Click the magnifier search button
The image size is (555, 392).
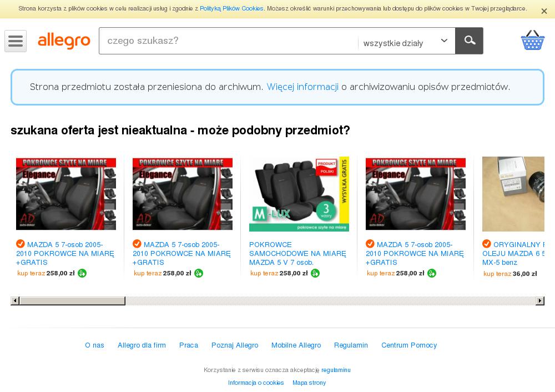469,41
